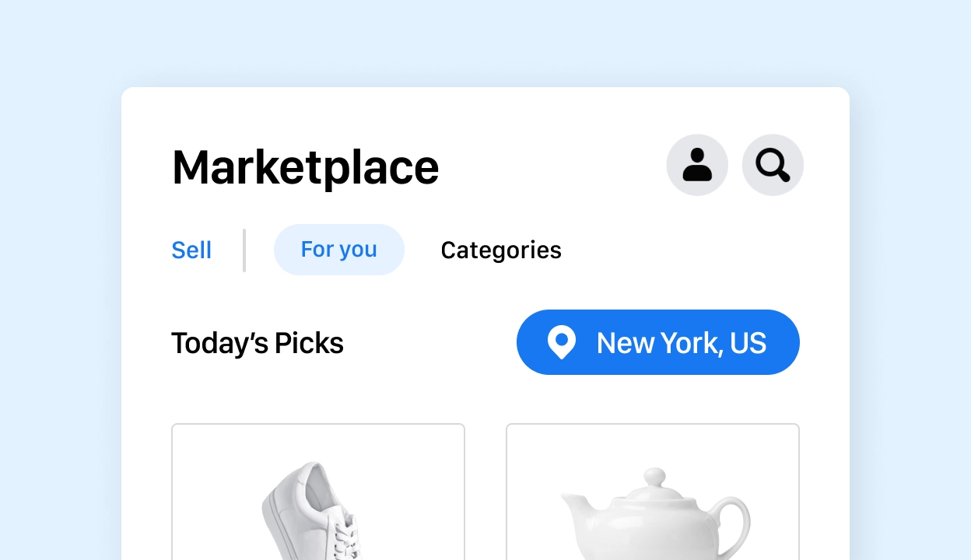Viewport: 971px width, 560px height.
Task: Switch to the For you tab
Action: pyautogui.click(x=338, y=250)
